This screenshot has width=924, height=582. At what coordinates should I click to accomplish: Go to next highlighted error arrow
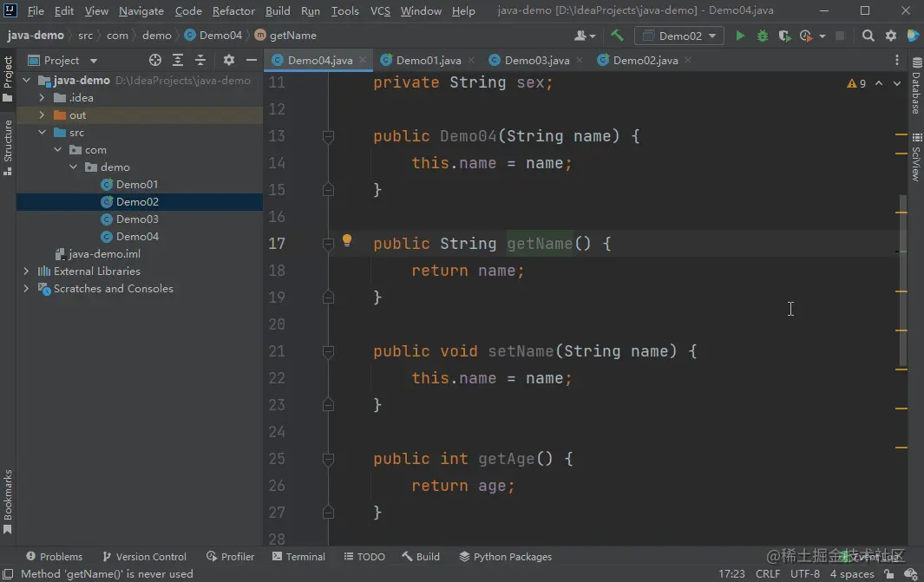pos(897,83)
